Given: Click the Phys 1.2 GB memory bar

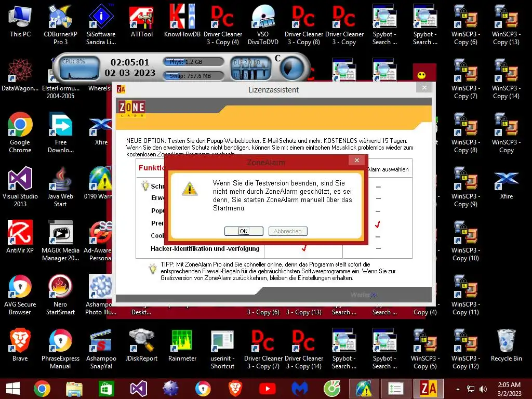Looking at the screenshot, I should [x=194, y=62].
